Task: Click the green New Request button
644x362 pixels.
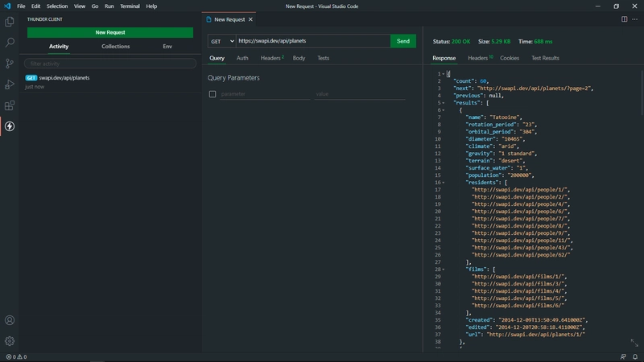Action: tap(110, 32)
